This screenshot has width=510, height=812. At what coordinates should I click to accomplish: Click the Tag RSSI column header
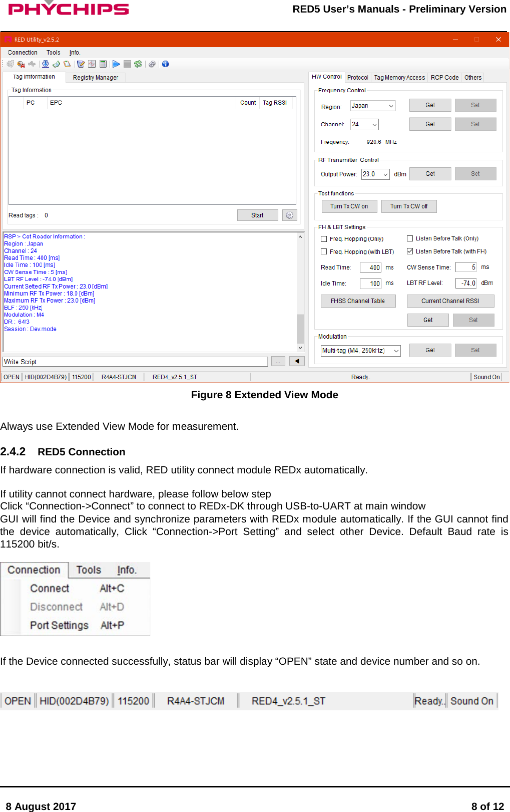(275, 103)
